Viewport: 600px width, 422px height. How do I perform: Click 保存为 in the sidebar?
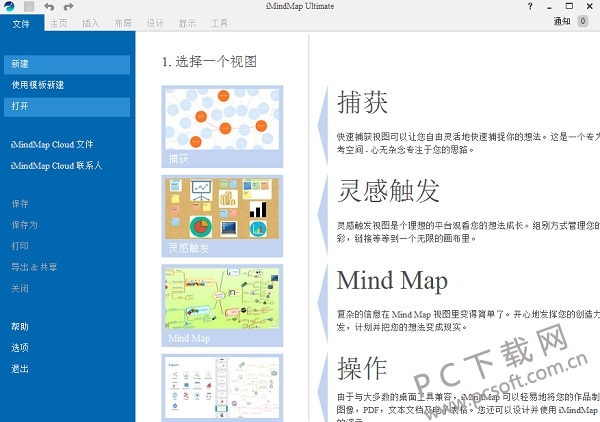pos(24,225)
